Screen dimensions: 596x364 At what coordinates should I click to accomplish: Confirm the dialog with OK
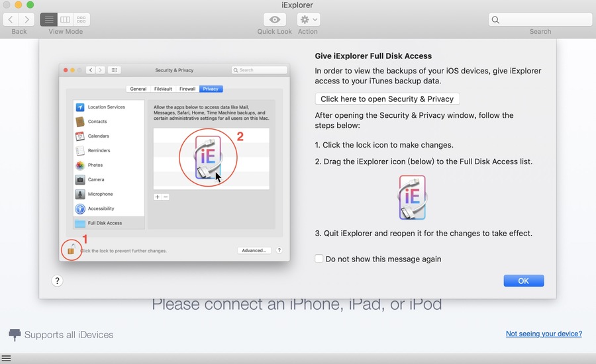[523, 281]
